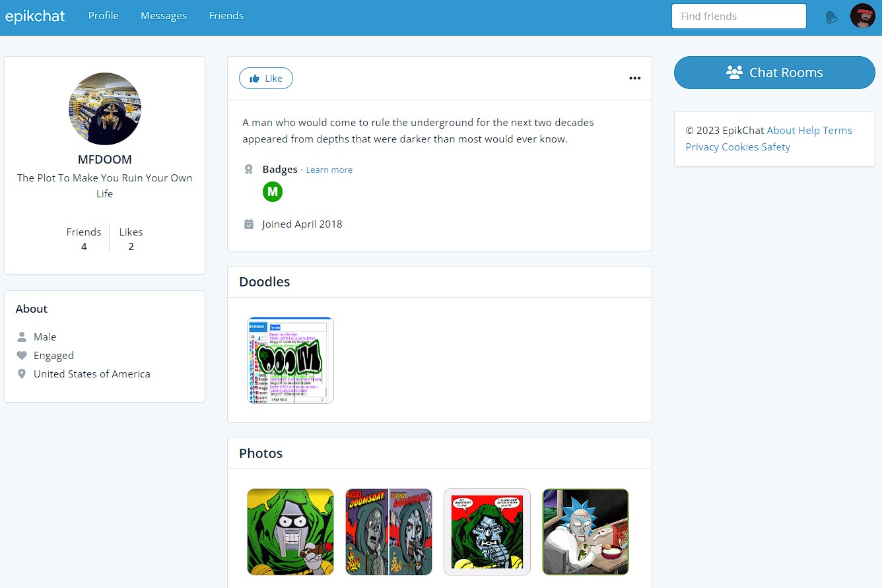This screenshot has height=588, width=882.
Task: Click the epikchat logo
Action: [35, 16]
